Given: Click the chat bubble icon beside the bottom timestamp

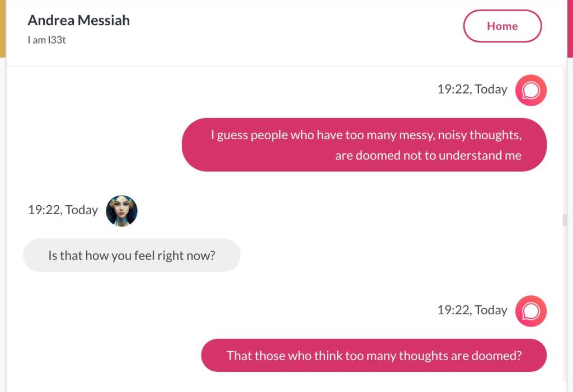Looking at the screenshot, I should click(x=530, y=311).
